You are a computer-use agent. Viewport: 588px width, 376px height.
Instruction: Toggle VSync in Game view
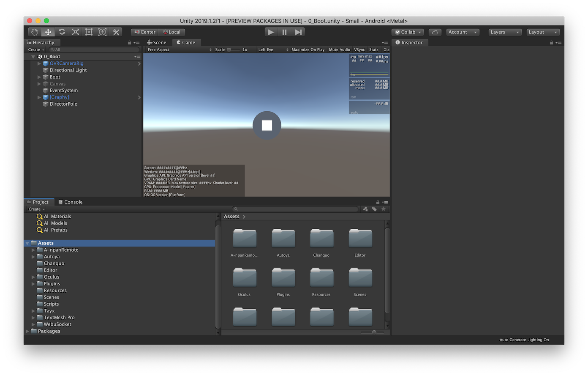point(359,50)
